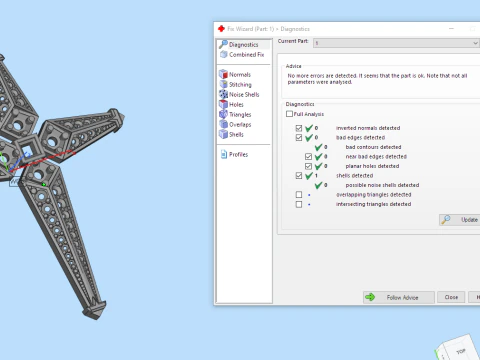Screen dimensions: 480x360
Task: Select the Holes fix icon
Action: [223, 104]
